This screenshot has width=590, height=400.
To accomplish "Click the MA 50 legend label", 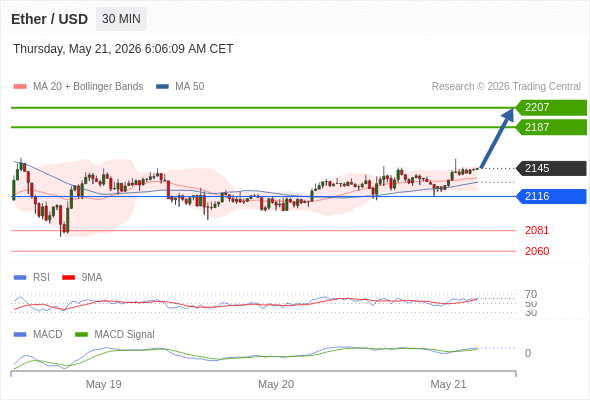I will pos(190,87).
